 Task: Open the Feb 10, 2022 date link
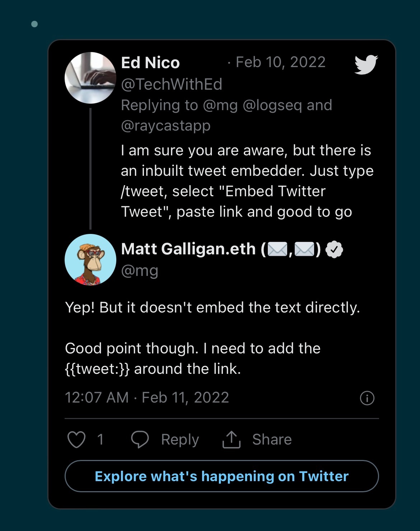point(280,62)
